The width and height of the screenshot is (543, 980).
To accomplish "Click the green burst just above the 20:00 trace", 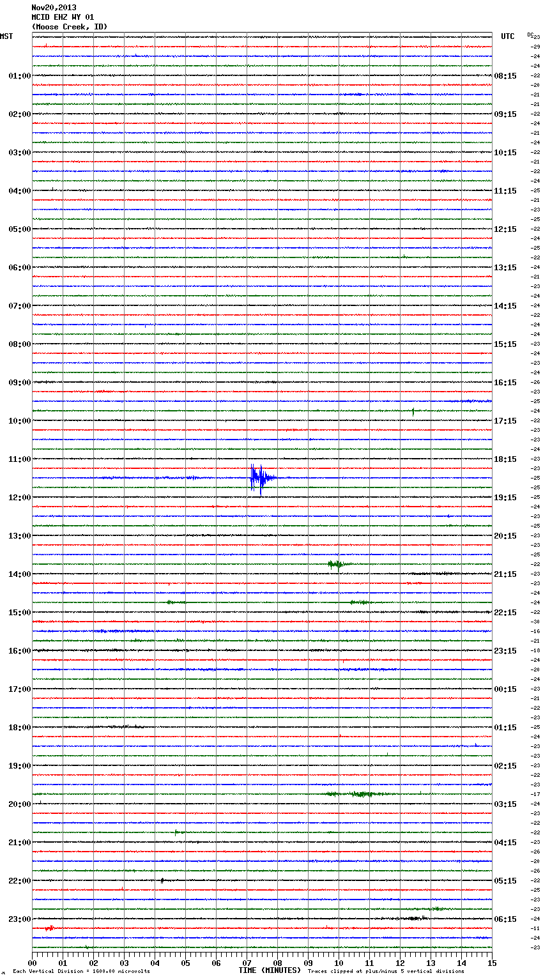I will pyautogui.click(x=361, y=794).
